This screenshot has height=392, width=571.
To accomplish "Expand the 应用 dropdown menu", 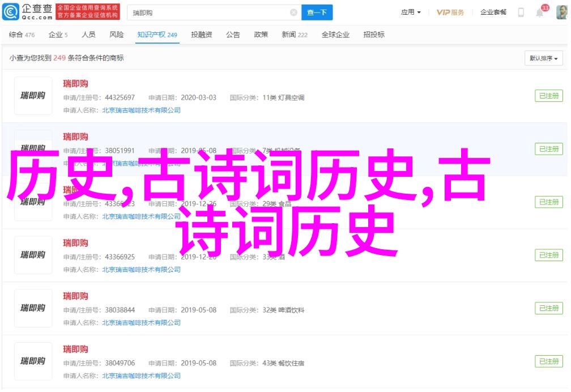I will [x=411, y=12].
